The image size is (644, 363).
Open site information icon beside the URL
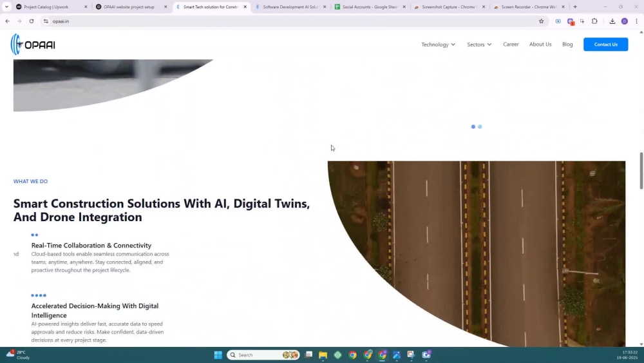point(46,21)
